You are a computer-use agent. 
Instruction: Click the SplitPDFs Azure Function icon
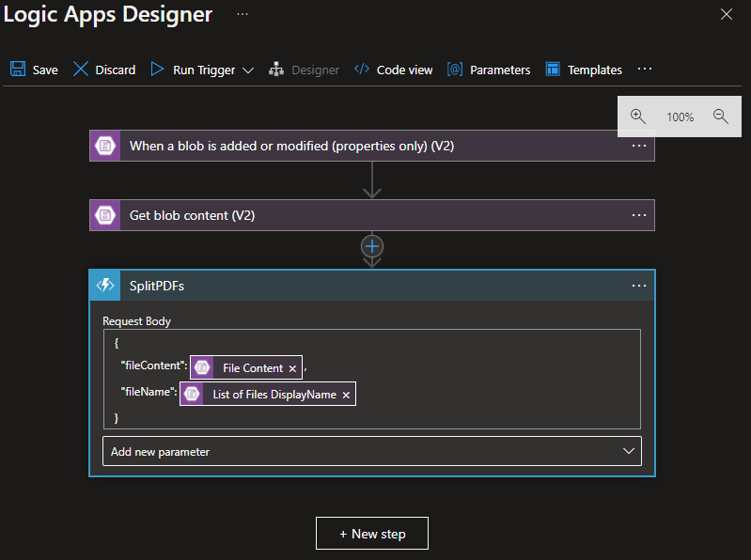click(x=105, y=286)
